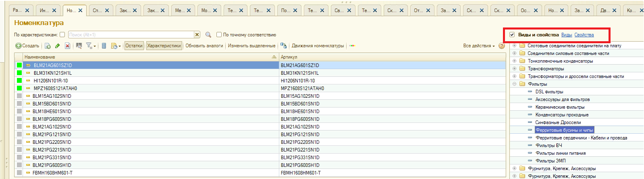Toggle the По характеристикам checkbox
Screen dimensions: 644x179
[x=62, y=35]
